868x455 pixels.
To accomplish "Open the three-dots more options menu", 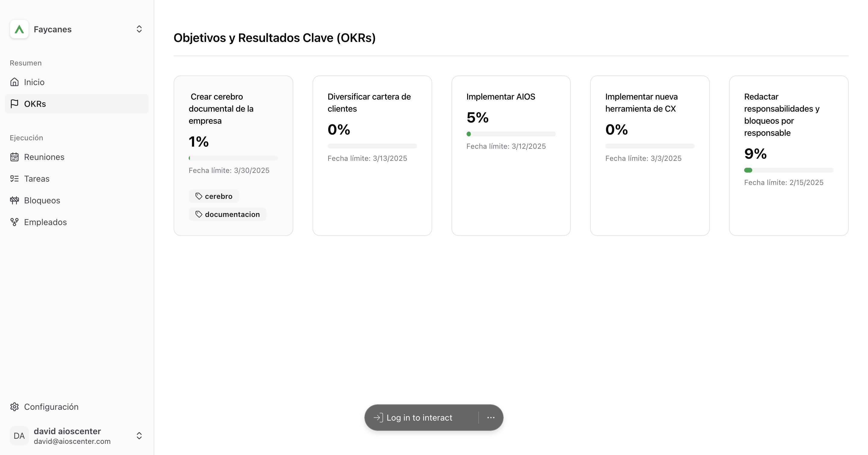I will [491, 418].
